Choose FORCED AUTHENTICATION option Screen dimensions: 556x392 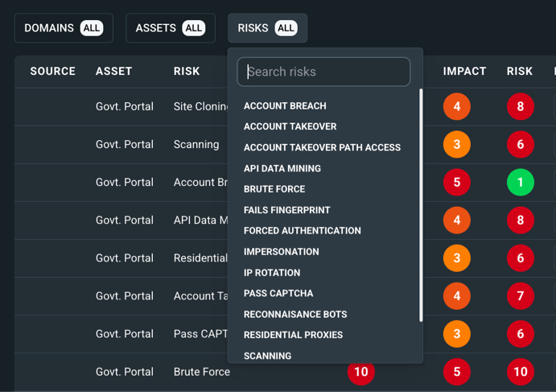click(x=303, y=230)
